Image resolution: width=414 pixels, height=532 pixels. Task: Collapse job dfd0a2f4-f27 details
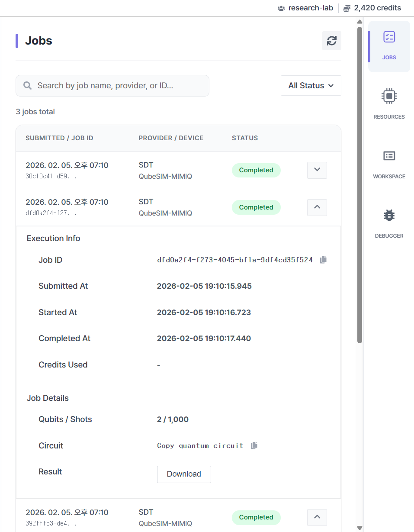point(317,207)
